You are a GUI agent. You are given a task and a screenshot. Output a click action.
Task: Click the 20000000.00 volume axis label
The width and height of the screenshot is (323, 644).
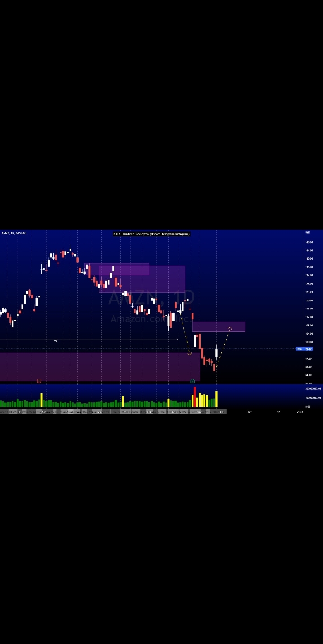click(x=313, y=389)
